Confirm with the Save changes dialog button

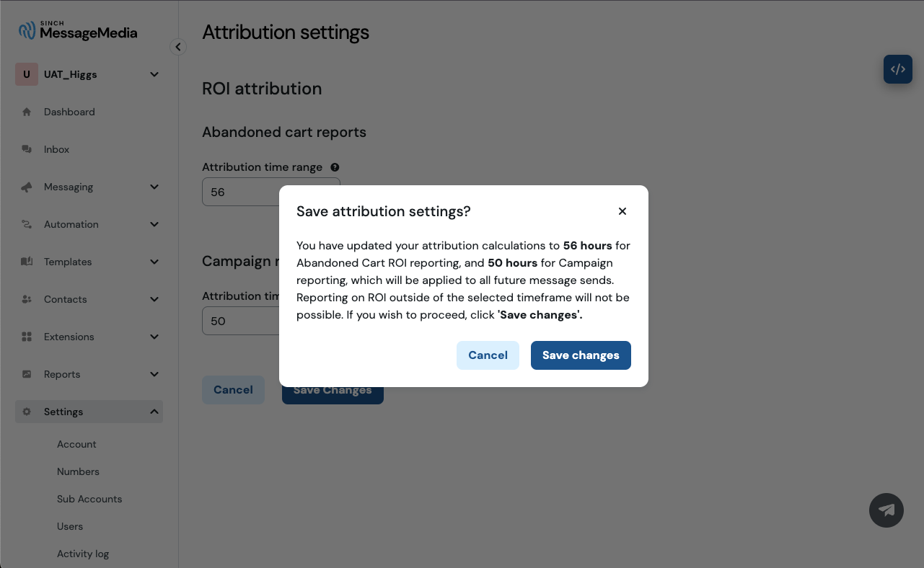click(581, 355)
